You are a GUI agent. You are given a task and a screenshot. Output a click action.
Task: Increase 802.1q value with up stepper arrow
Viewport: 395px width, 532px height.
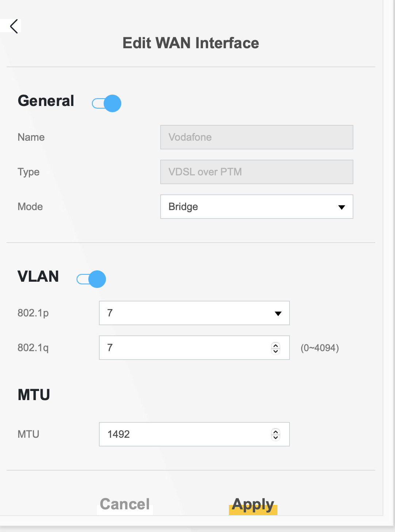(x=276, y=345)
